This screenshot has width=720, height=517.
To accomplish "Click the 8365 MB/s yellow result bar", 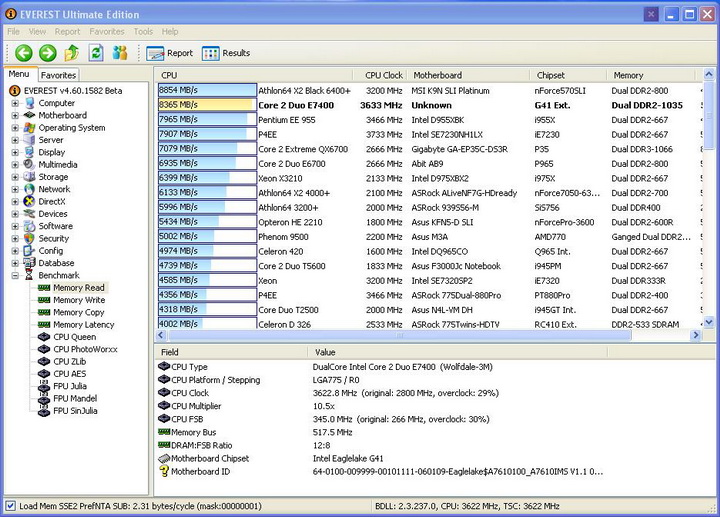I will click(207, 105).
